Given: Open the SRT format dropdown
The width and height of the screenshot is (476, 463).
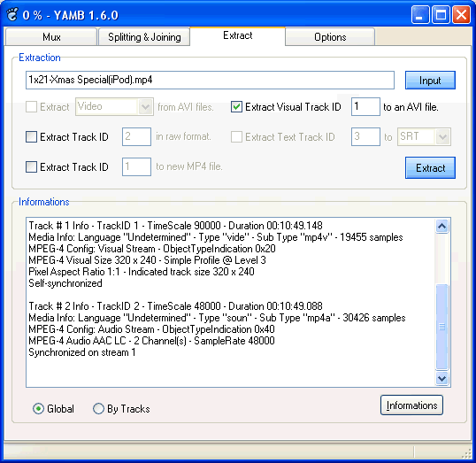Looking at the screenshot, I should point(443,136).
